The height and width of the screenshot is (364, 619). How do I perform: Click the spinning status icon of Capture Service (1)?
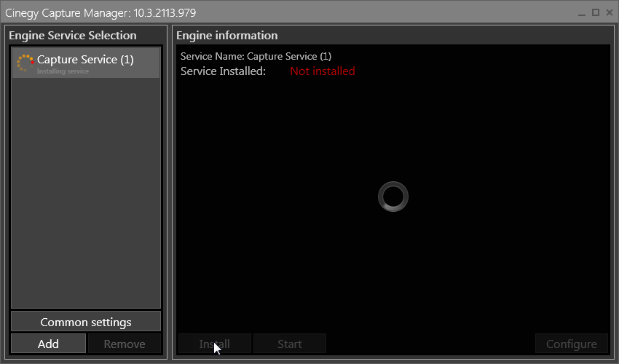click(25, 63)
